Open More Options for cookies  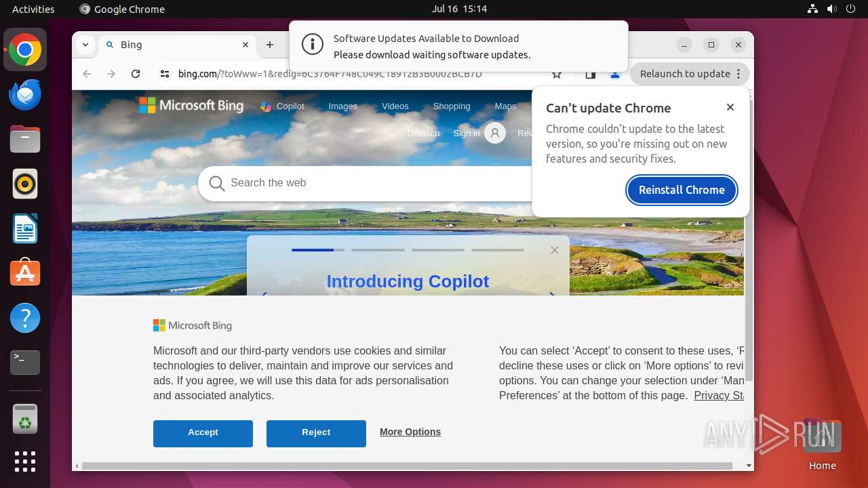[410, 432]
